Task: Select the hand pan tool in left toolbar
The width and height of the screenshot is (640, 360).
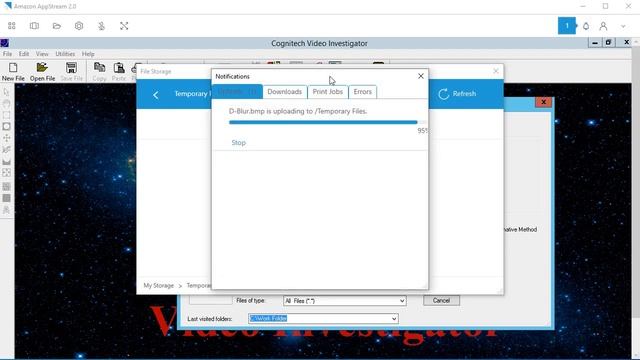Action: point(7,104)
